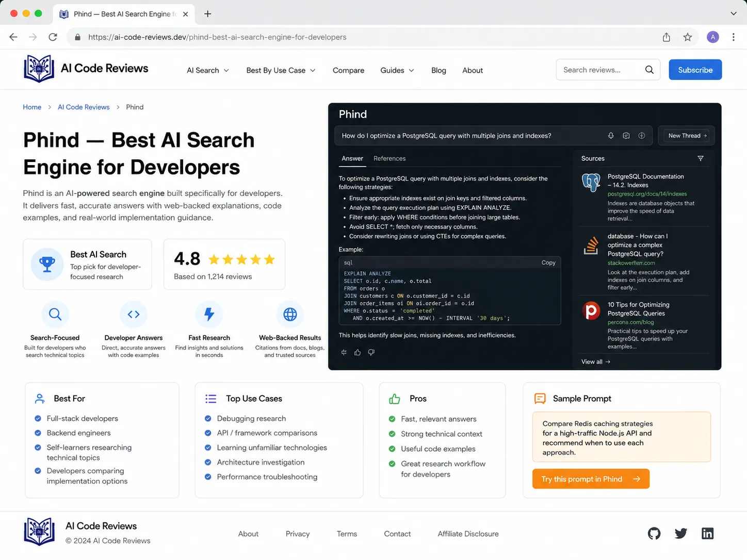Open the Affiliate Disclosure footer link
Viewport: 747px width, 560px height.
point(468,534)
